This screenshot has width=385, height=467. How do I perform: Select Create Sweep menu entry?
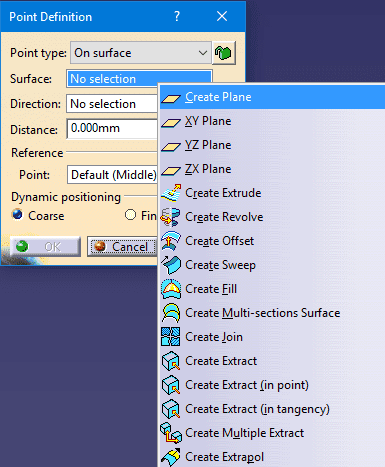(x=272, y=265)
